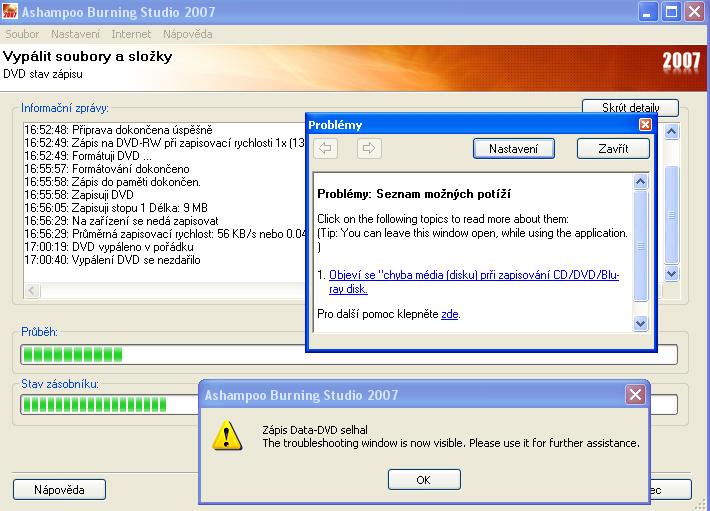Select log line 'DVD vypáleno v pořádku'
Screen dimensions: 710x511
[x=109, y=247]
